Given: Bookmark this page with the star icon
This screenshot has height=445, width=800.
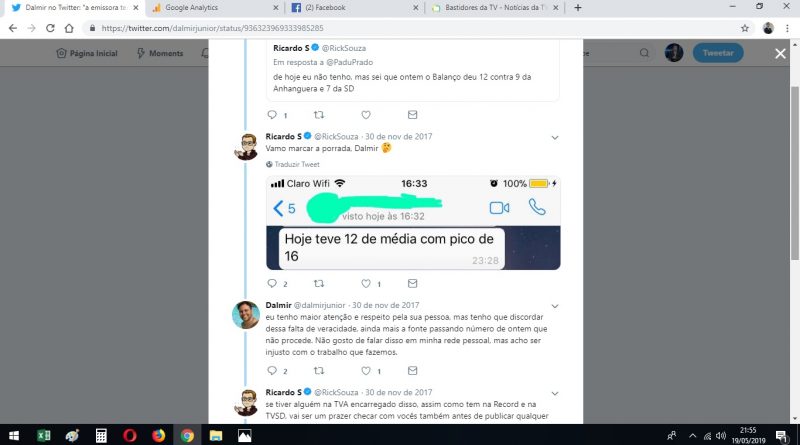Looking at the screenshot, I should [x=745, y=28].
